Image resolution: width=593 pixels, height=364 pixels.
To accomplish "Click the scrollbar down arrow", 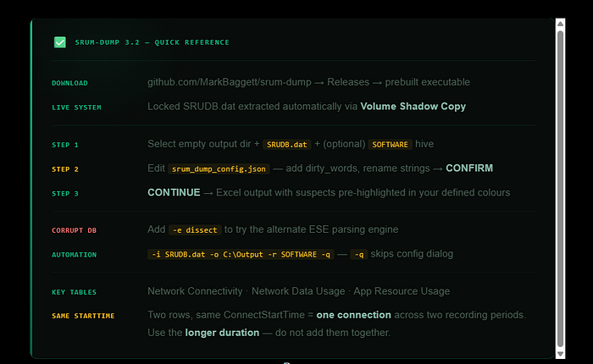I will 560,354.
